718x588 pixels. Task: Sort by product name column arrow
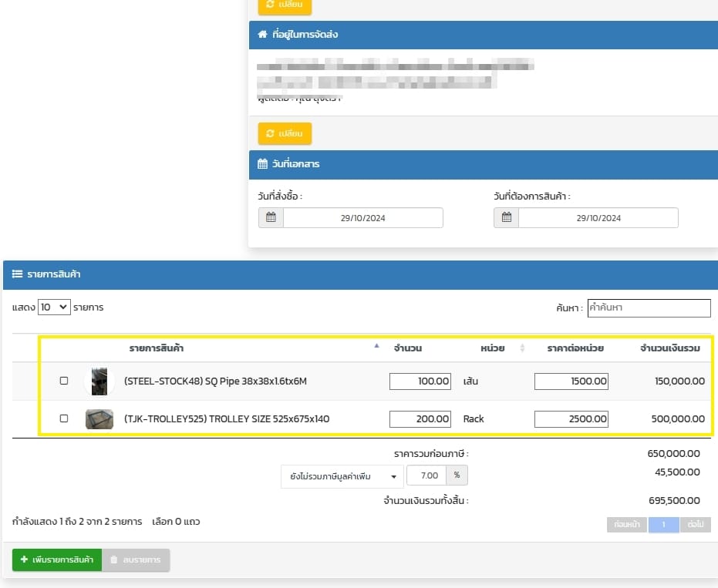click(376, 347)
